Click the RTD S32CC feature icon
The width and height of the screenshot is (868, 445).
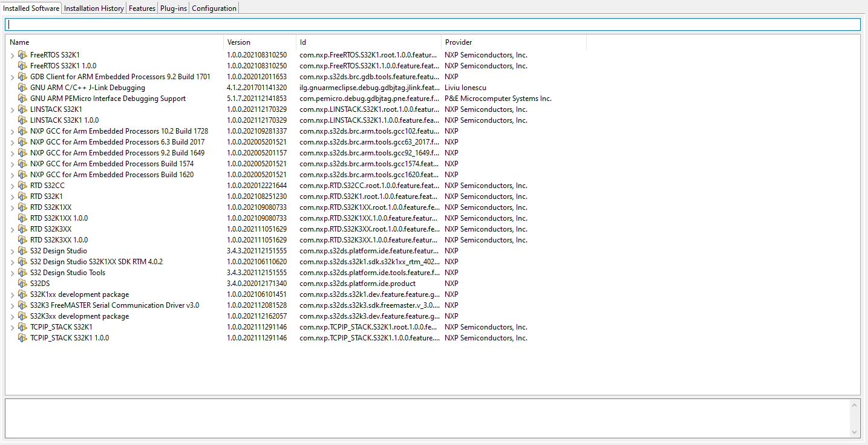pyautogui.click(x=22, y=186)
